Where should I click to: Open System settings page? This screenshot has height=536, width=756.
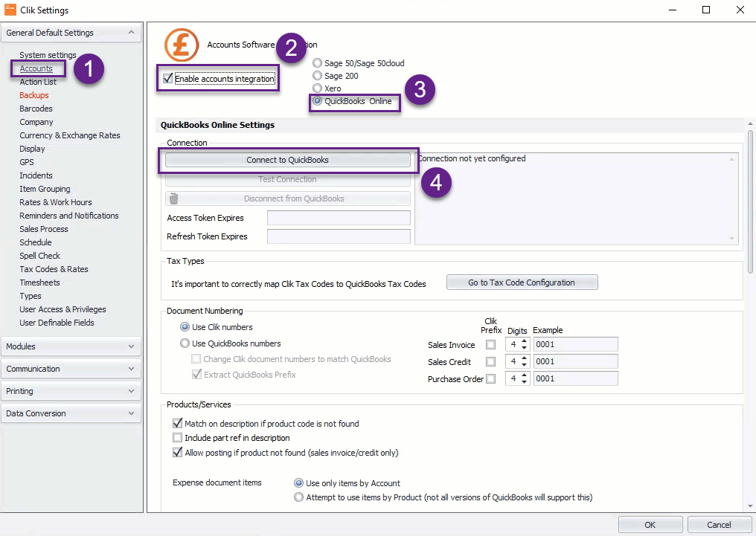click(48, 55)
